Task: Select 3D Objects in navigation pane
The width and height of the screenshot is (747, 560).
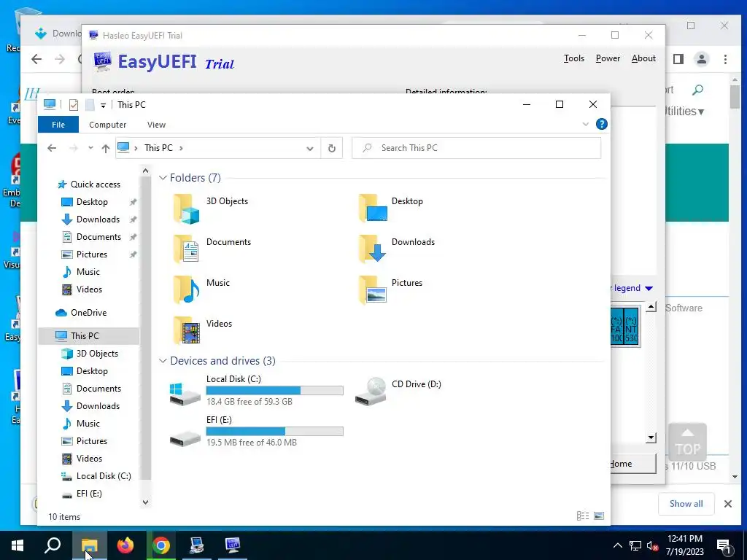Action: click(x=97, y=354)
